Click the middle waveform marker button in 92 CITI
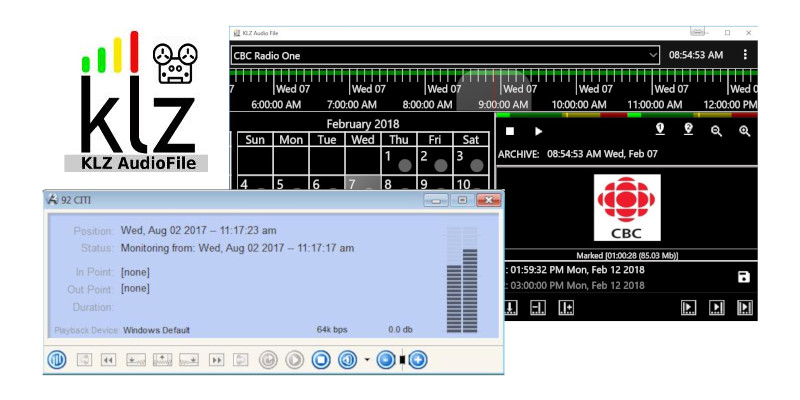Viewport: 800px width, 400px height. pyautogui.click(x=162, y=360)
